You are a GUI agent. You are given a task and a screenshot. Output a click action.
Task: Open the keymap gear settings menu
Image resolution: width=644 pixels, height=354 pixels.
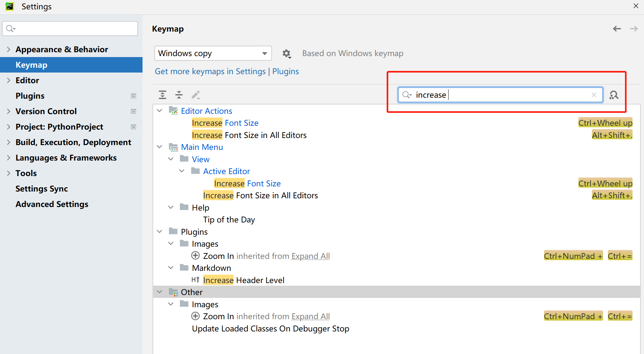[x=286, y=54]
